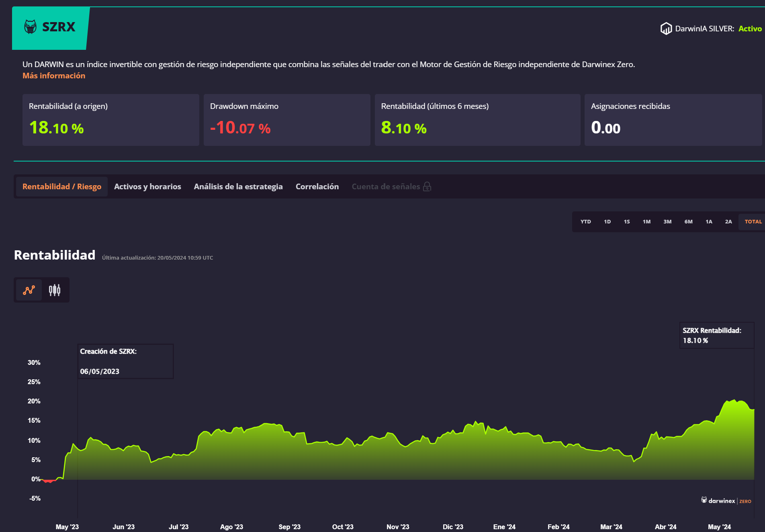Click the darwinex ZERO watermark logo
This screenshot has height=532, width=765.
(726, 501)
